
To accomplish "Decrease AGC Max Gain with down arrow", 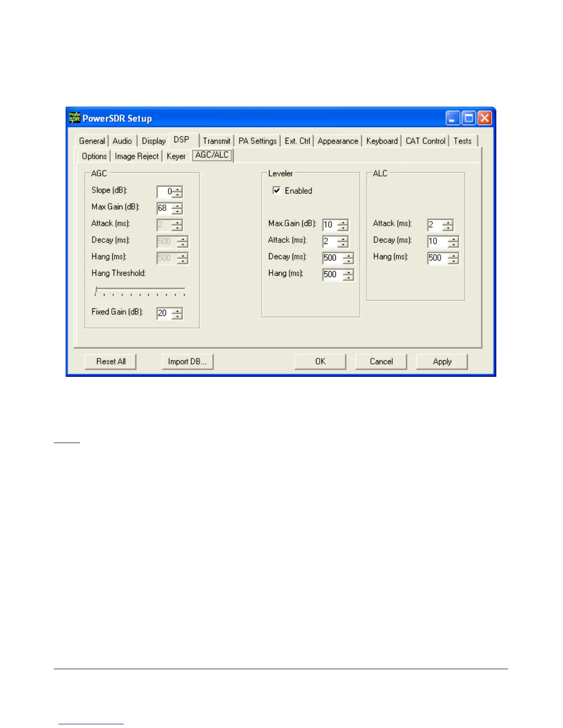I will click(x=178, y=211).
